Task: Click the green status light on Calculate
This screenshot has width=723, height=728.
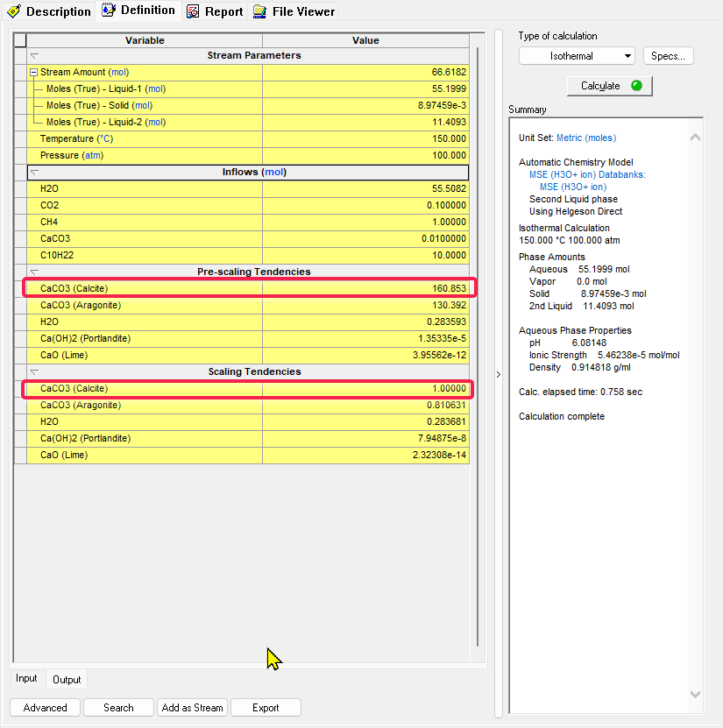Action: pos(636,86)
